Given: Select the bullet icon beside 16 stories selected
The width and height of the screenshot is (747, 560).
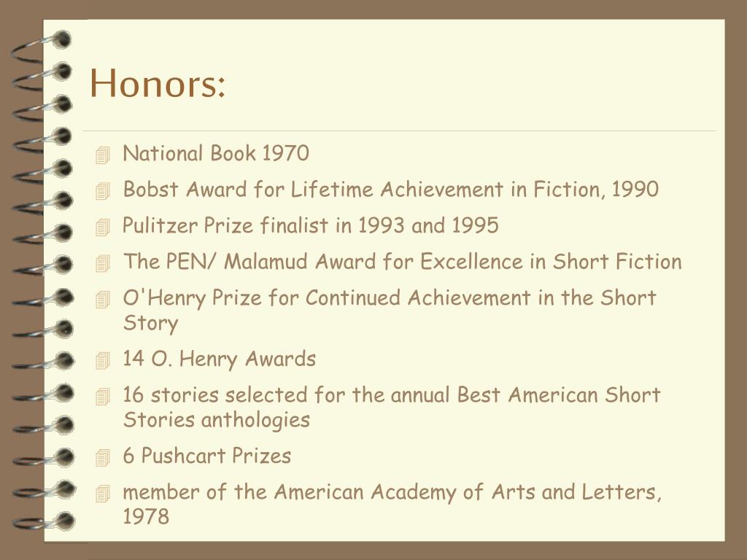Looking at the screenshot, I should click(x=102, y=397).
